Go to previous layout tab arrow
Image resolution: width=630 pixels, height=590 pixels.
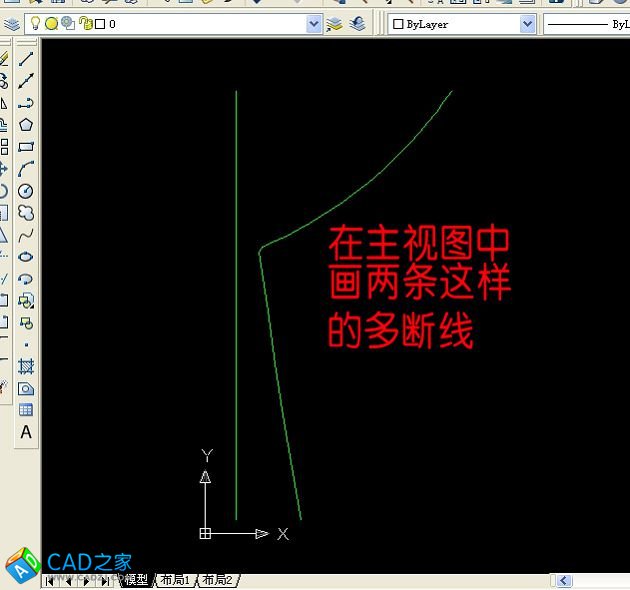69,582
